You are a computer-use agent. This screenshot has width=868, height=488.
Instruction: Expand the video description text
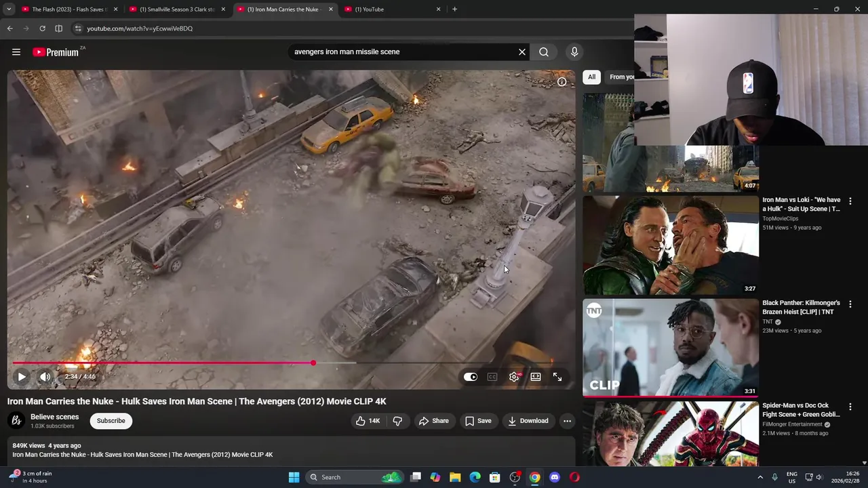tap(292, 451)
